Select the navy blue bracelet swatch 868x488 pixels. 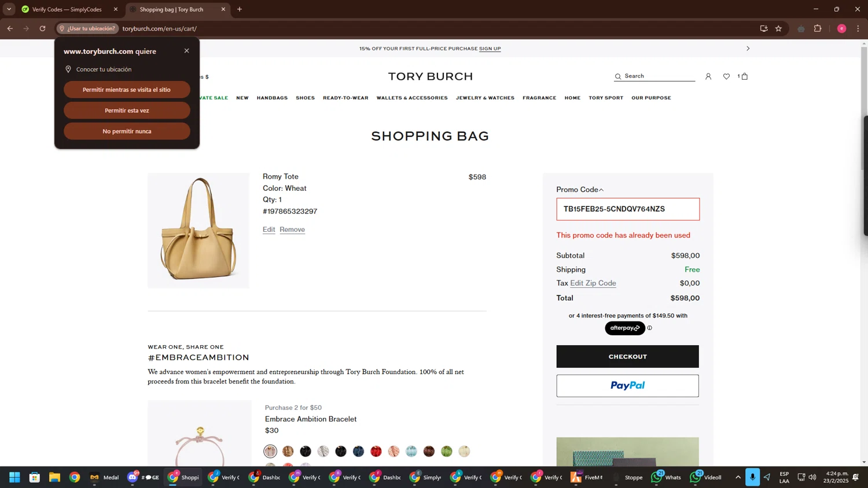[358, 452]
